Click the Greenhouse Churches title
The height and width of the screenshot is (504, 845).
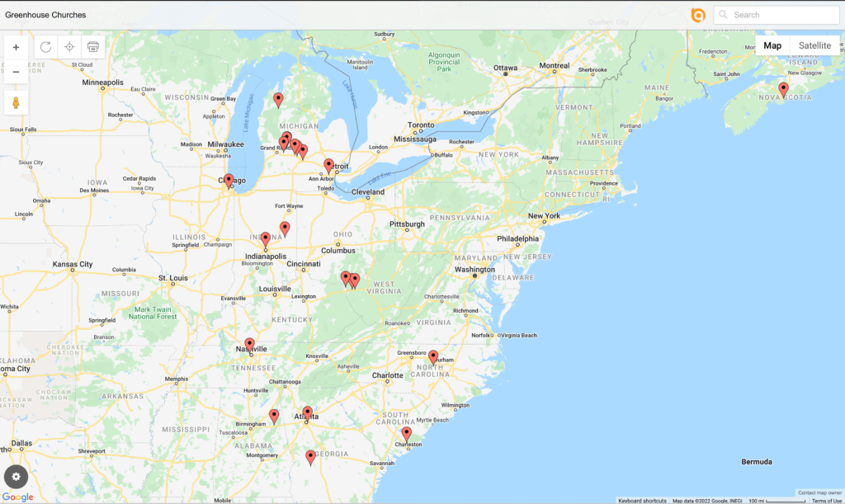[x=45, y=15]
